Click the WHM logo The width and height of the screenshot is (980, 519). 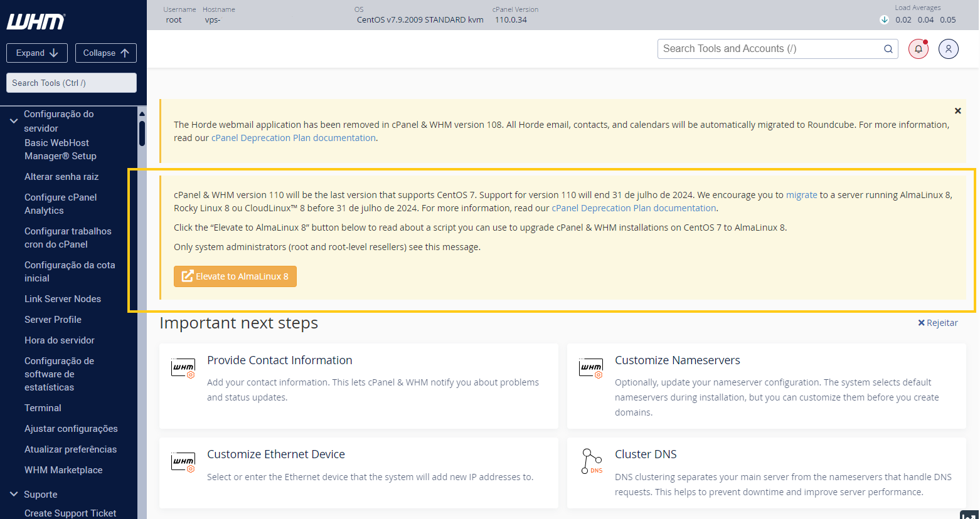click(36, 22)
